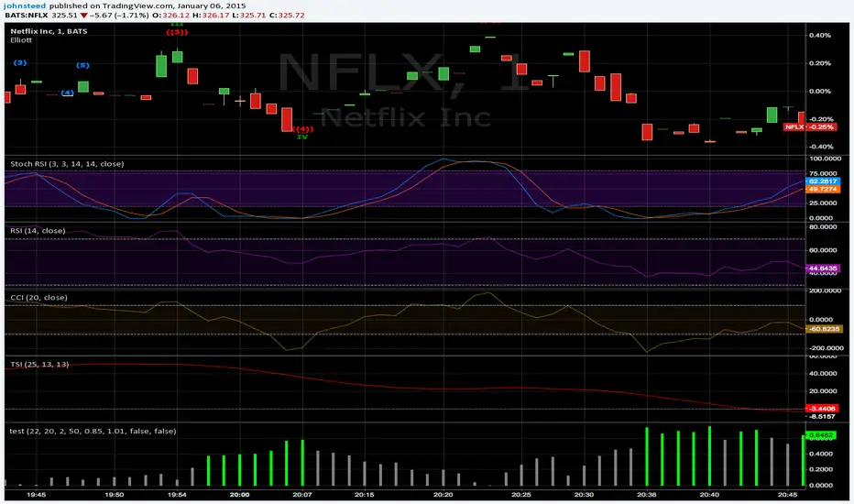Click the 0.4000 test pane axis label
The width and height of the screenshot is (854, 504).
[x=821, y=454]
